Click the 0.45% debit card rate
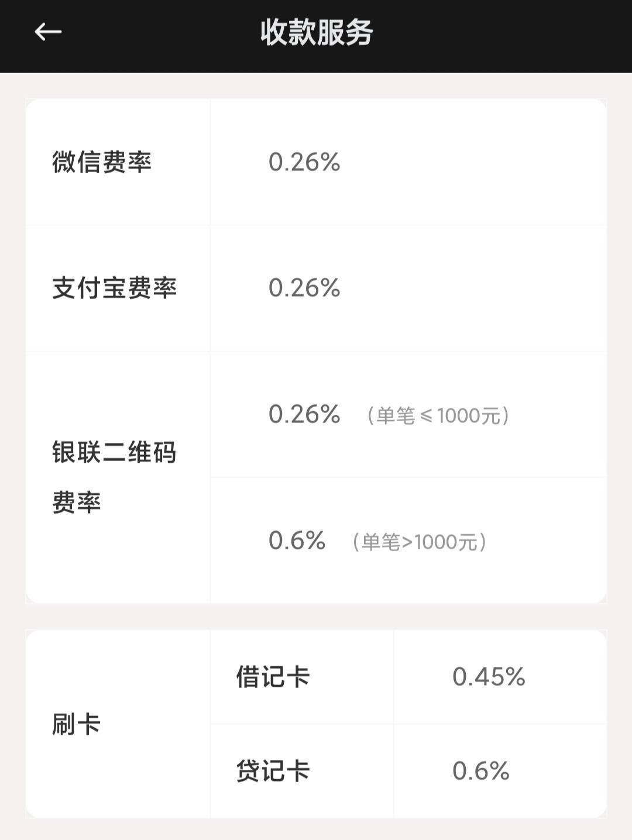 489,677
